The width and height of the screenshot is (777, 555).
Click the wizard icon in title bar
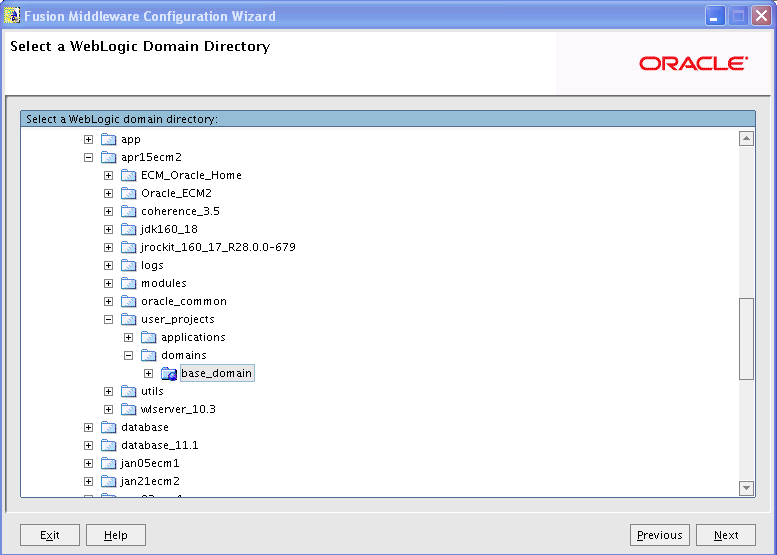(12, 15)
